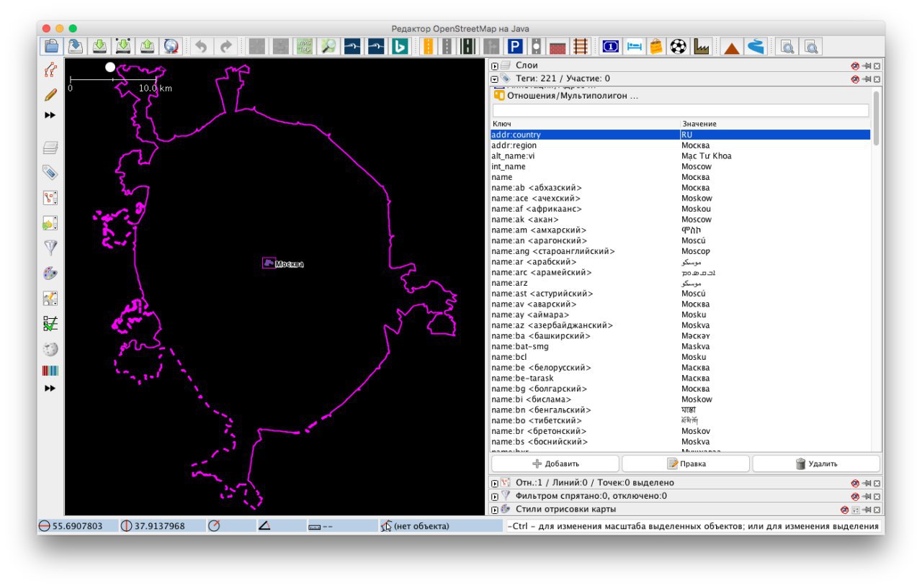Select the name:bat-smg Maskva row

pos(680,346)
